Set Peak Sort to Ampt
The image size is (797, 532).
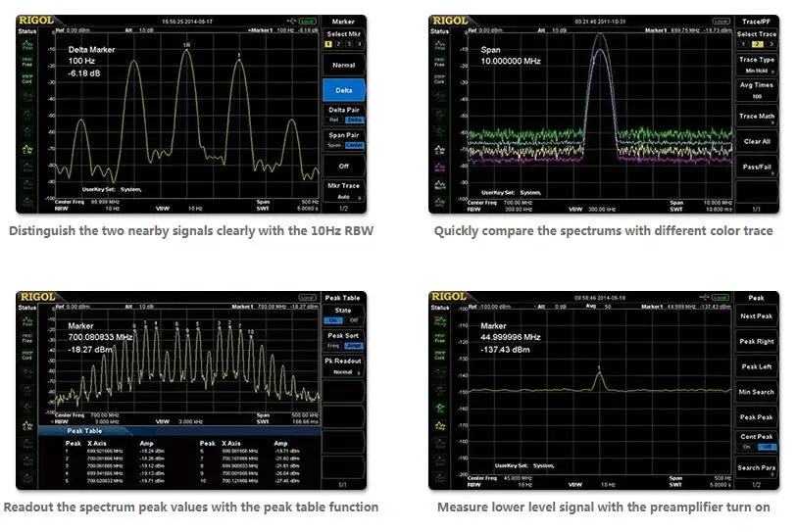click(354, 346)
